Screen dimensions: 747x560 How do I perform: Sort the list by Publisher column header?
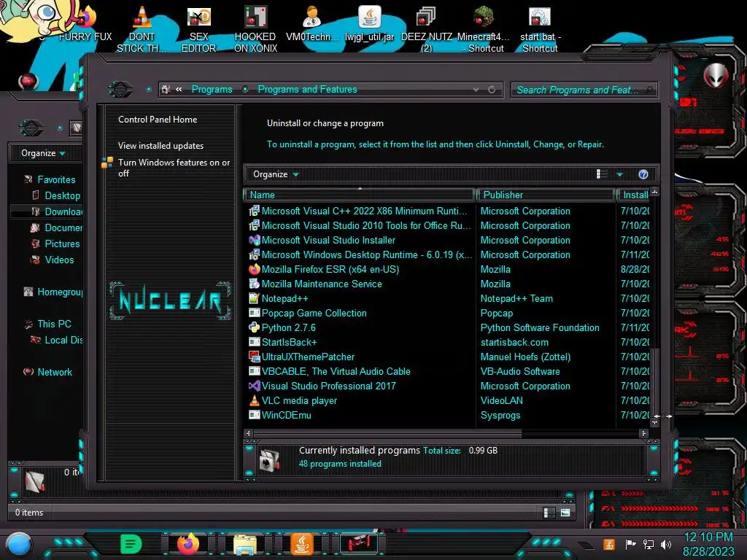point(546,195)
